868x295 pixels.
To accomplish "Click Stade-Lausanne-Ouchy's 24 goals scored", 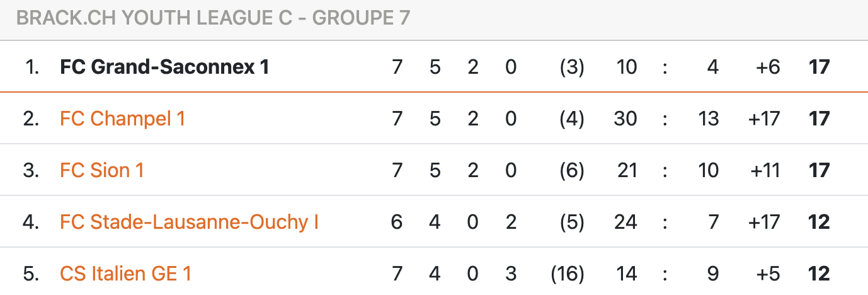I will tap(625, 222).
